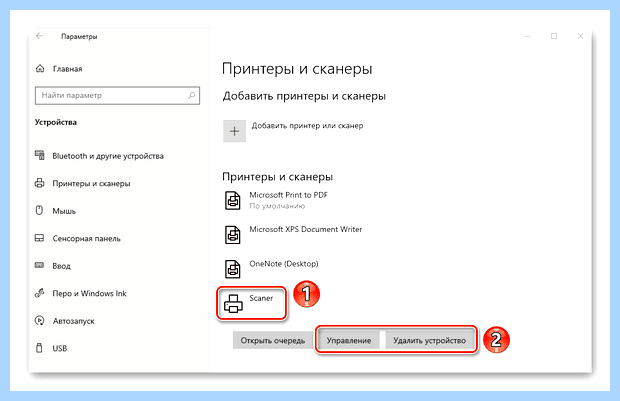
Task: Open Главная settings home
Action: (x=68, y=69)
